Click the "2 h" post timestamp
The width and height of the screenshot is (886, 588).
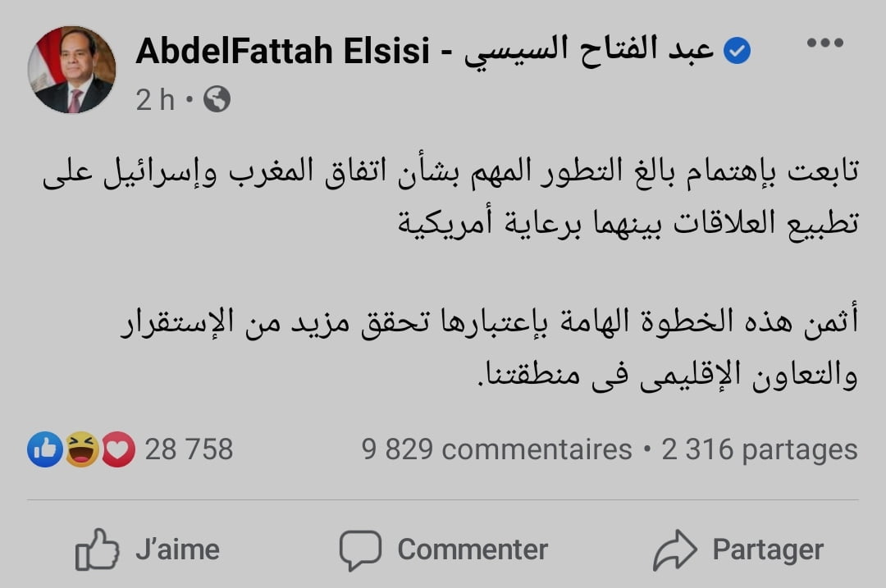tap(155, 100)
